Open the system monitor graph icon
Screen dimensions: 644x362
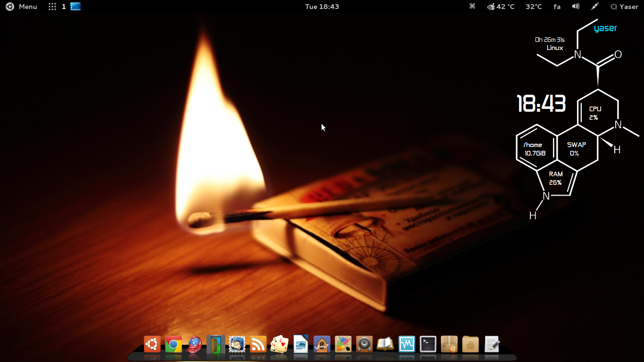[x=406, y=345]
